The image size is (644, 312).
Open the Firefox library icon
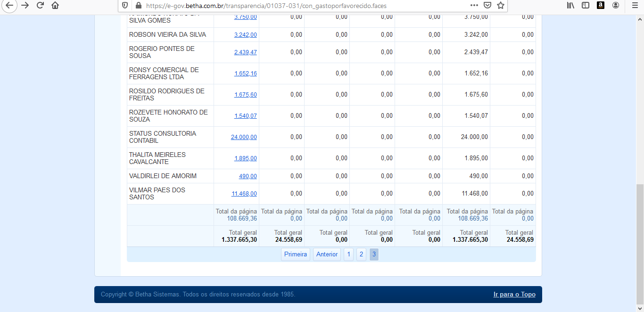(x=570, y=5)
